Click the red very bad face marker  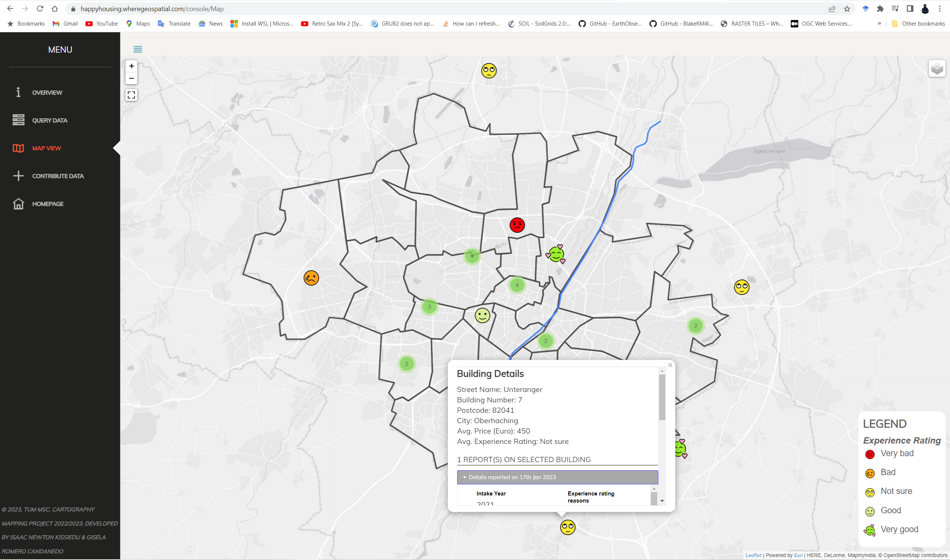click(517, 225)
